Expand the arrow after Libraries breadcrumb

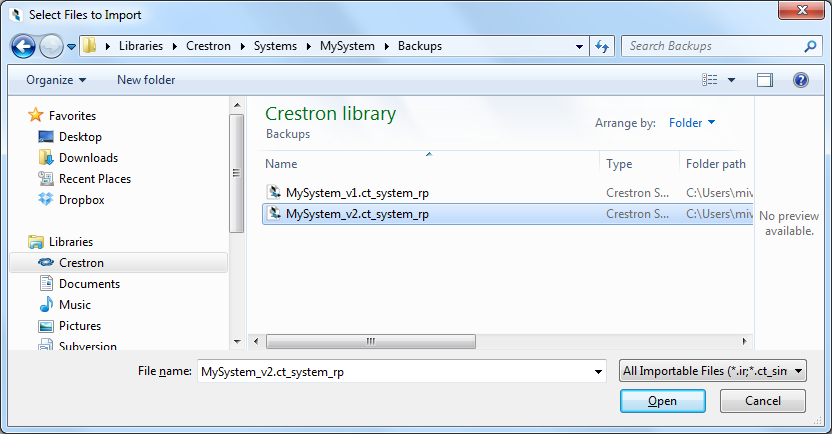(x=174, y=47)
